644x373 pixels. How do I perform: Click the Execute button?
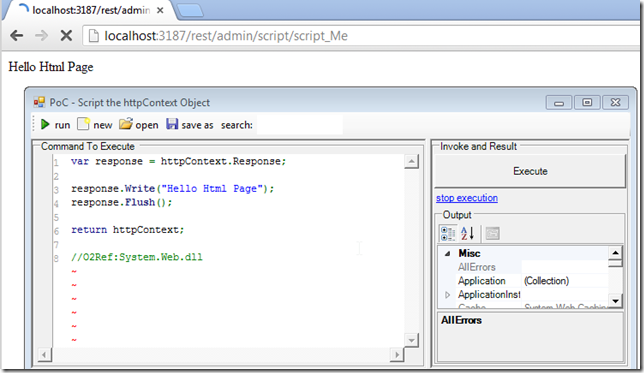pos(530,171)
